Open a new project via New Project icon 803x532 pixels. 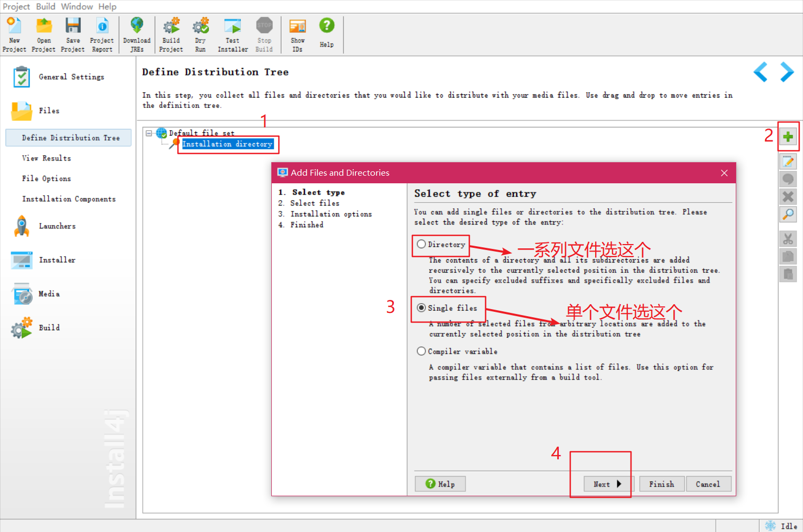14,30
